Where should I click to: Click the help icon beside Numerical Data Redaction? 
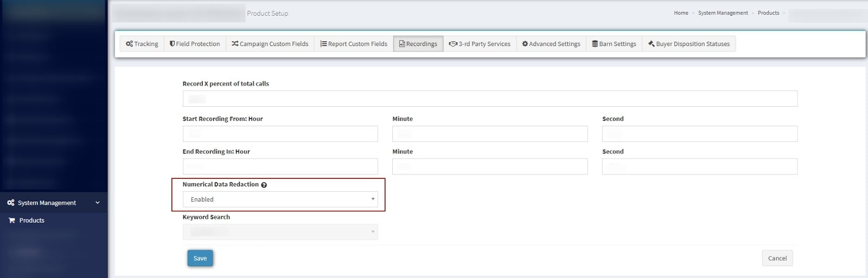[x=264, y=185]
